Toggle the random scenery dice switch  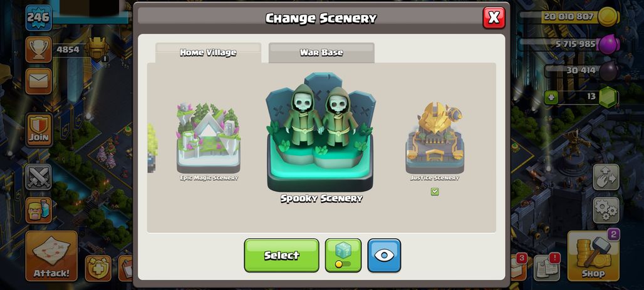pos(343,255)
